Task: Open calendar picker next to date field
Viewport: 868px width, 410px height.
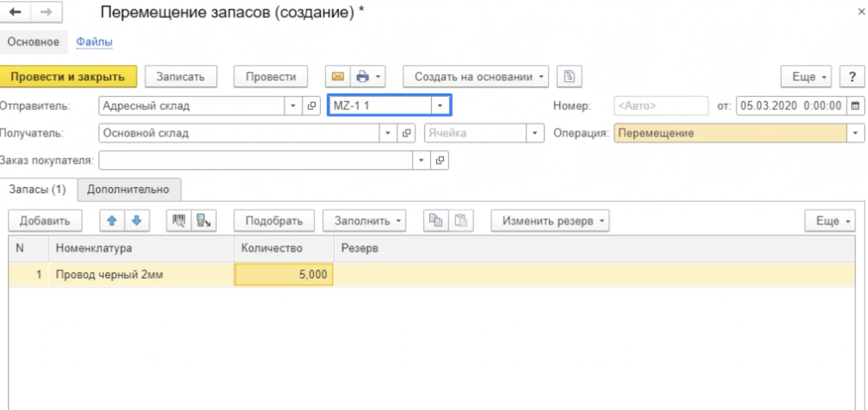Action: pos(855,106)
